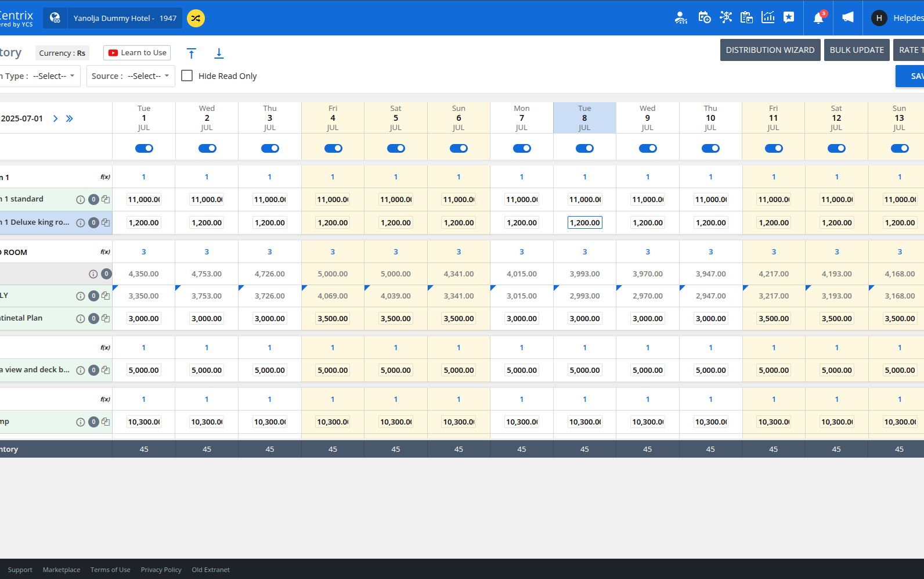Click the megaphone announcements icon
Viewport: 924px width, 579px height.
pyautogui.click(x=848, y=18)
